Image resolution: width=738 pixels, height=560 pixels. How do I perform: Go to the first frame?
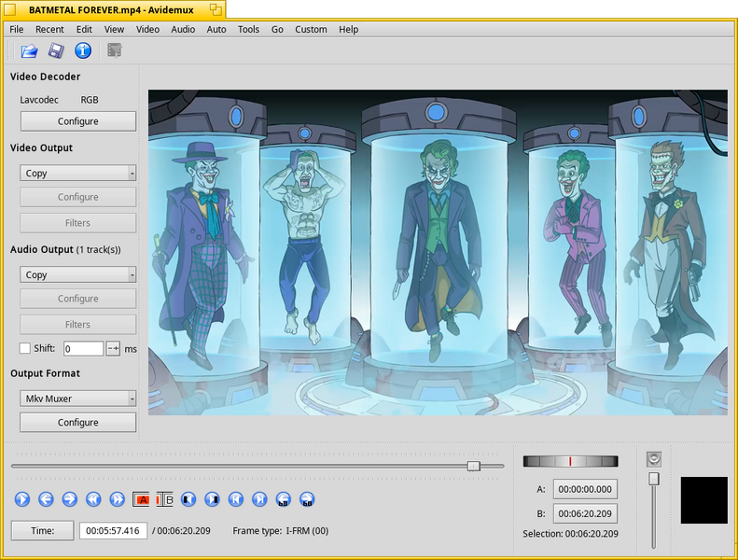point(236,499)
